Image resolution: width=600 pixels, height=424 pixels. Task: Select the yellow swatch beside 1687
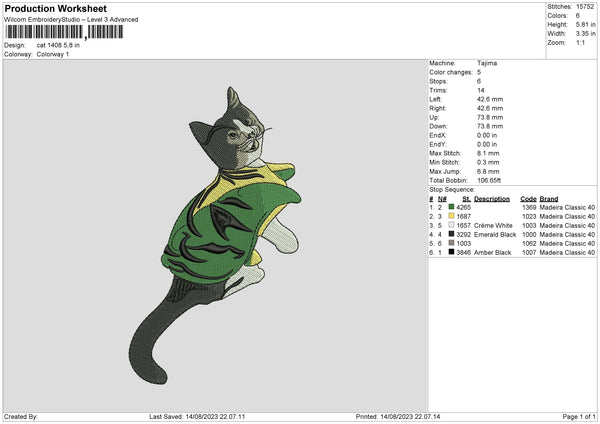point(451,216)
